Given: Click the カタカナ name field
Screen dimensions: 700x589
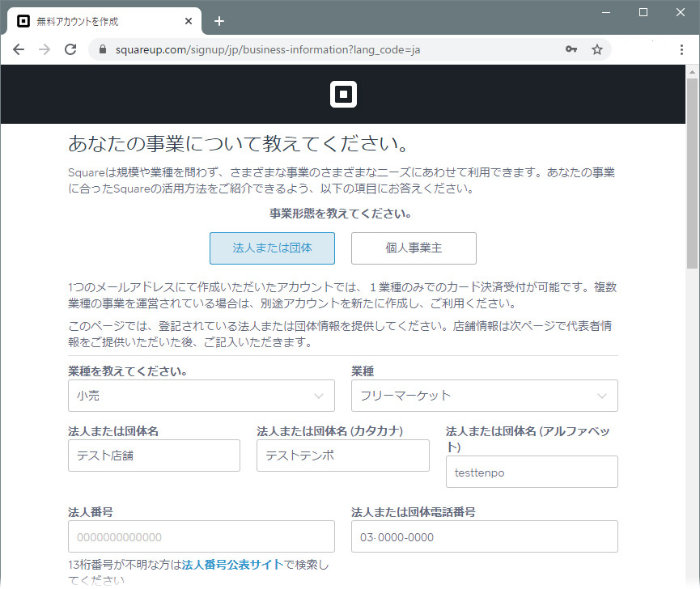Looking at the screenshot, I should click(x=342, y=456).
